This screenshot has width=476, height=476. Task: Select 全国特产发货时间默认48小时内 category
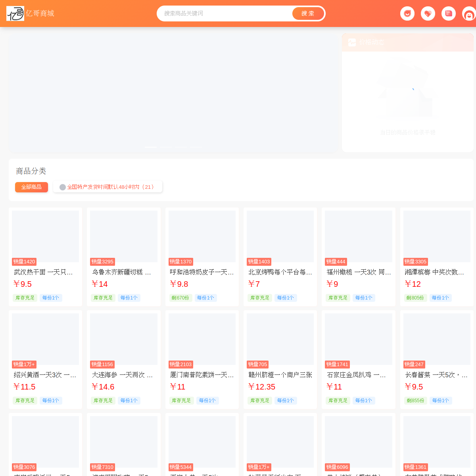107,187
